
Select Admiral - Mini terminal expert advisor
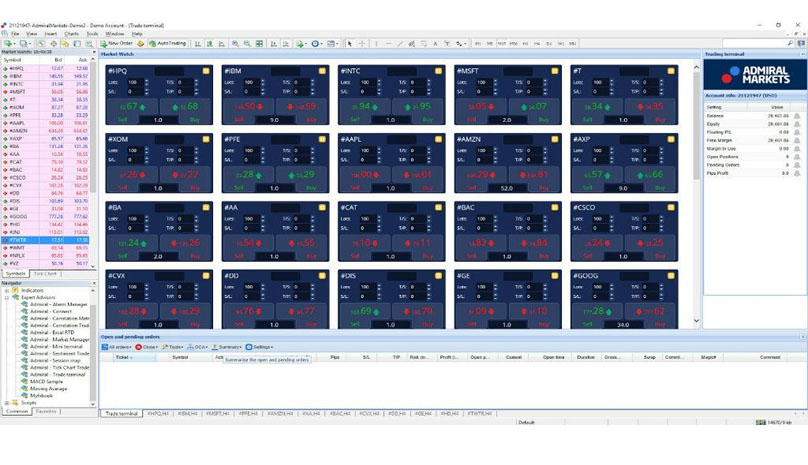56,346
